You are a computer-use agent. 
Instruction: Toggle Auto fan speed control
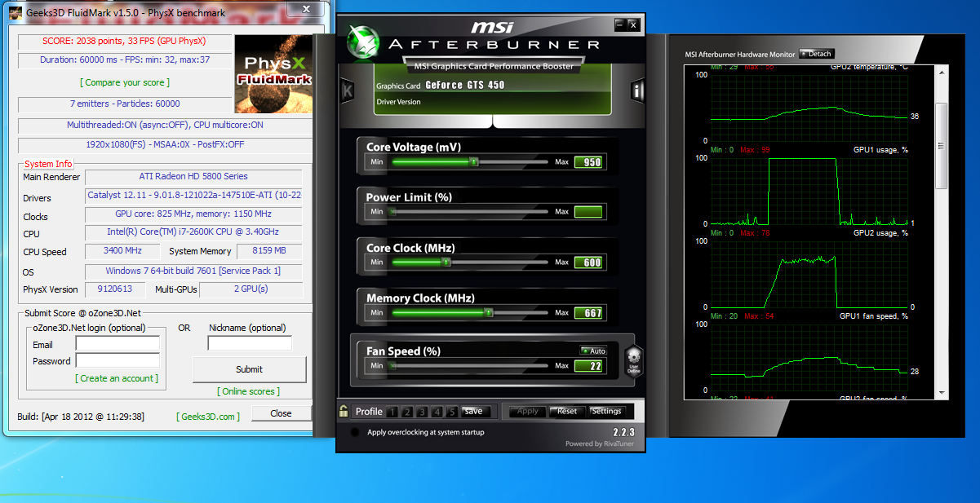593,351
